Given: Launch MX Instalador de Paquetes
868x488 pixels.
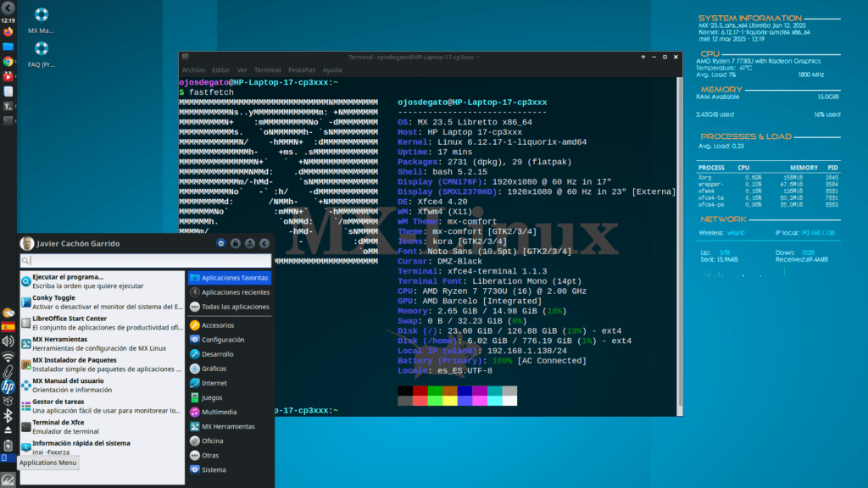Looking at the screenshot, I should coord(103,364).
